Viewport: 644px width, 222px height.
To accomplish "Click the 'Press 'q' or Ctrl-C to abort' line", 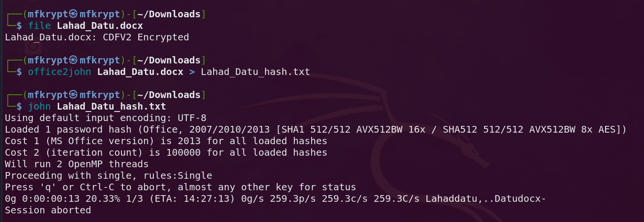I will pos(180,187).
